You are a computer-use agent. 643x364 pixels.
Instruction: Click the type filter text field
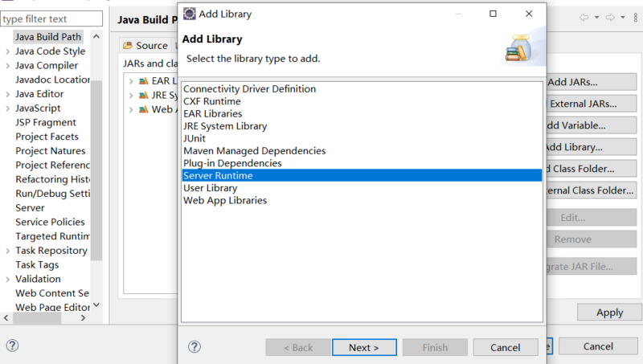point(52,18)
